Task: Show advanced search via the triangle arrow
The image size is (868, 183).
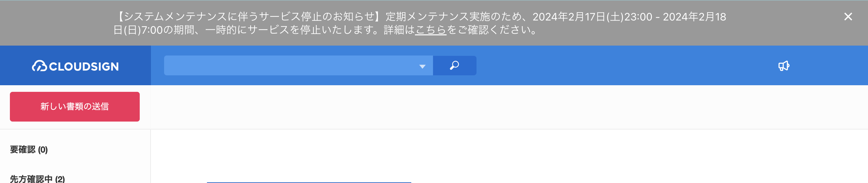Action: [422, 66]
